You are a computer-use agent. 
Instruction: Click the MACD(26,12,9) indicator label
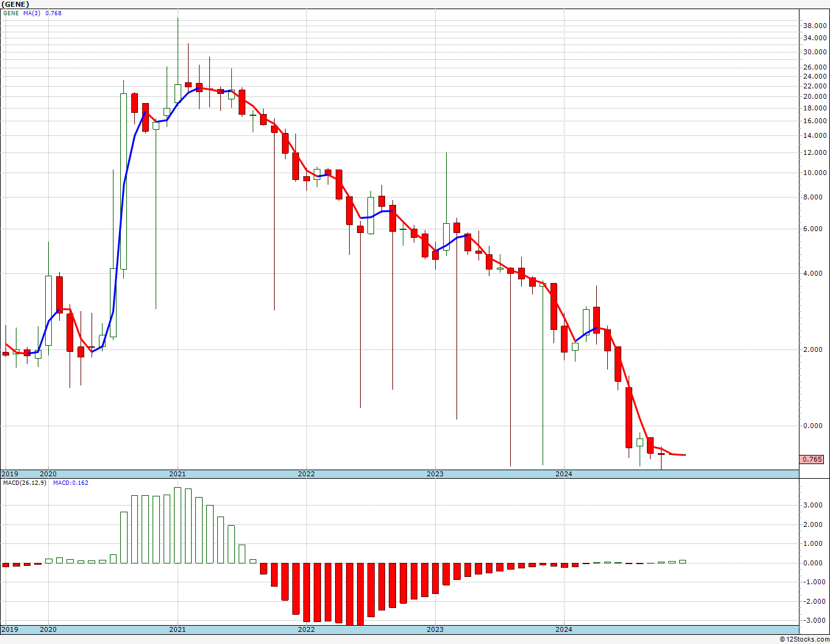24,483
